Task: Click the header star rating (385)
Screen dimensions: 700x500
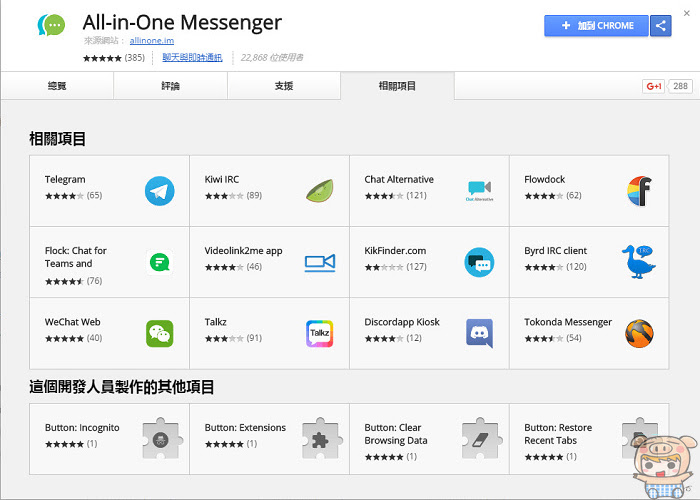Action: [114, 58]
